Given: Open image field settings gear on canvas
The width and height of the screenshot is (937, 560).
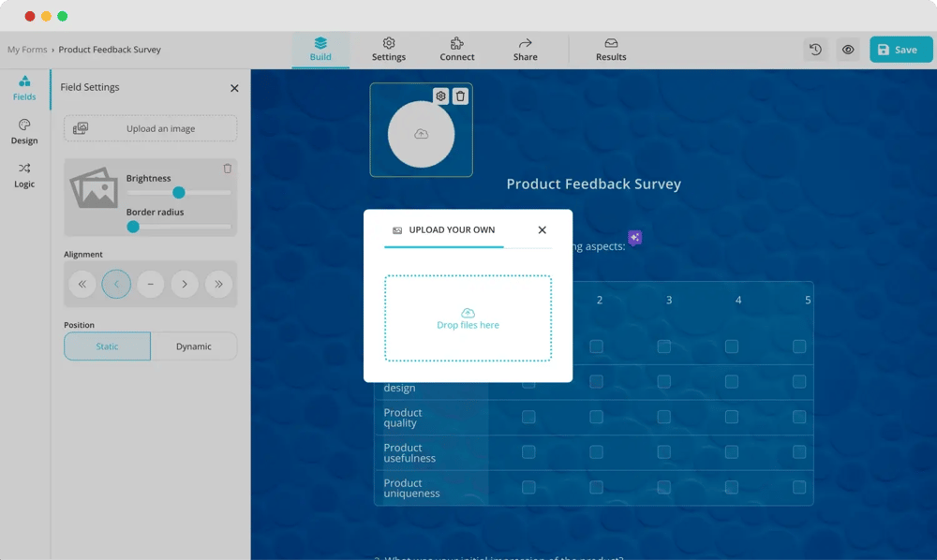Looking at the screenshot, I should tap(439, 95).
